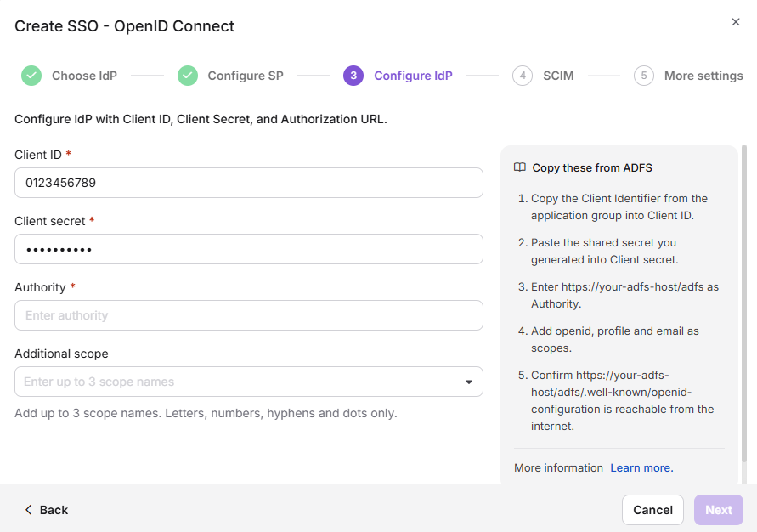Jump to the SCIM step
757x532 pixels.
[558, 76]
